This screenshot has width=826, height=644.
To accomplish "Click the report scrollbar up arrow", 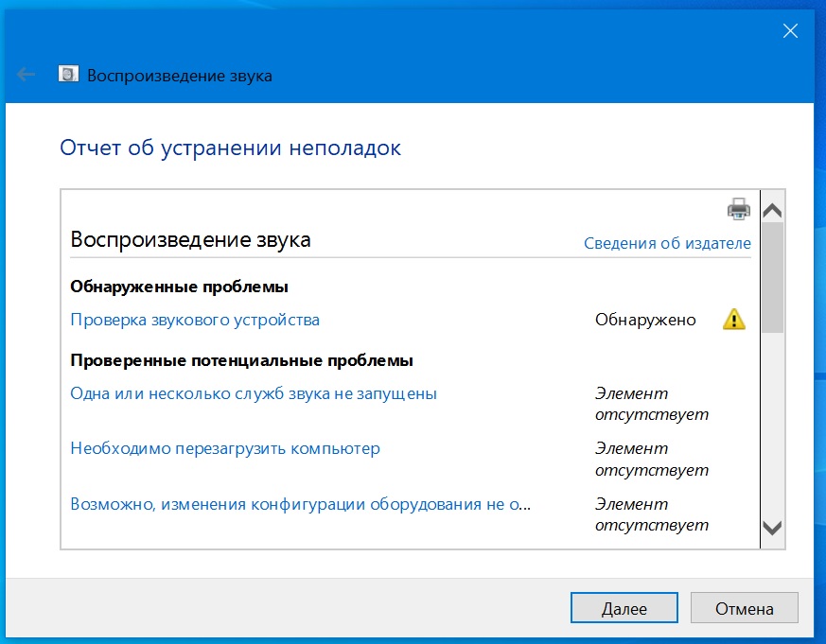I will 773,211.
